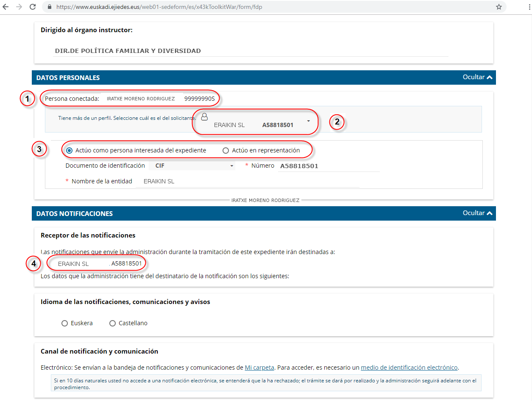Choose Euskera as notification language
Viewport: 532px width, 401px height.
65,323
